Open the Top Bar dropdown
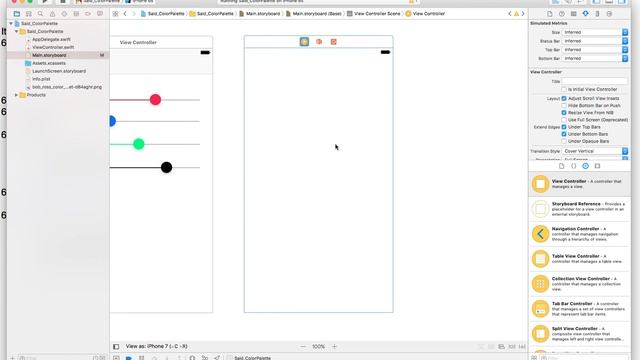Image resolution: width=640 pixels, height=360 pixels. 595,50
